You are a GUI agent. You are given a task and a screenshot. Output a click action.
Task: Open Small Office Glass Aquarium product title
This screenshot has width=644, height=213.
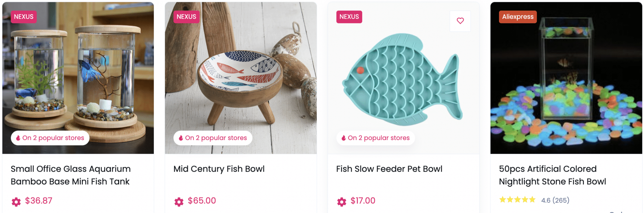pos(70,175)
